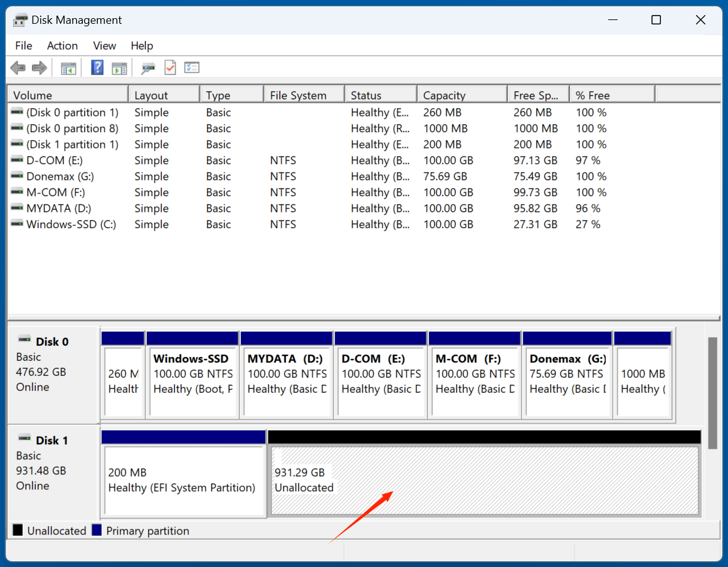The height and width of the screenshot is (567, 728).
Task: Click the Rescan Disks toolbar icon
Action: [x=147, y=67]
